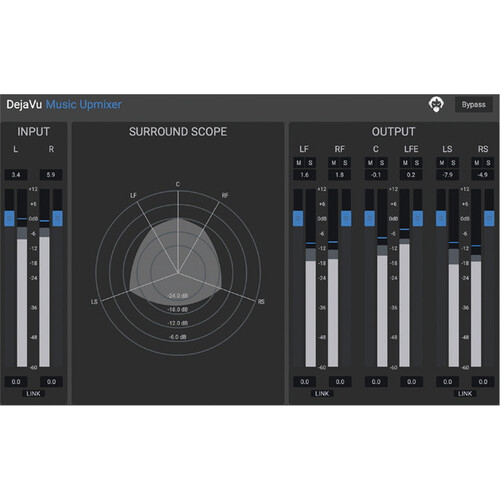Solo the RS output channel
This screenshot has width=500, height=500.
click(488, 163)
